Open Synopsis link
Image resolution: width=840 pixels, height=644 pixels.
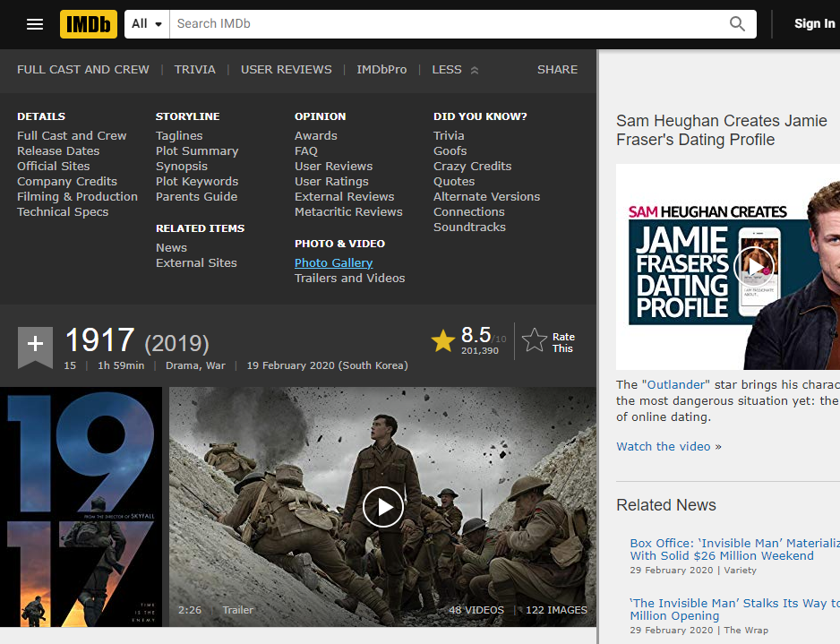182,166
